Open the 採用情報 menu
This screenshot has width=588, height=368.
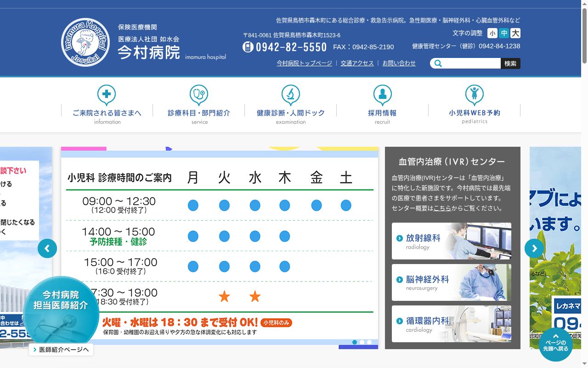tap(383, 105)
